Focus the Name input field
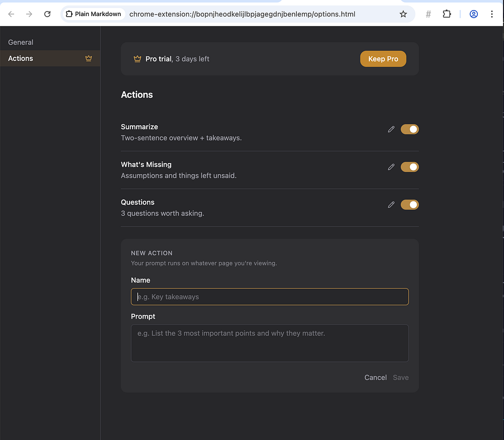This screenshot has height=440, width=504. (x=270, y=297)
